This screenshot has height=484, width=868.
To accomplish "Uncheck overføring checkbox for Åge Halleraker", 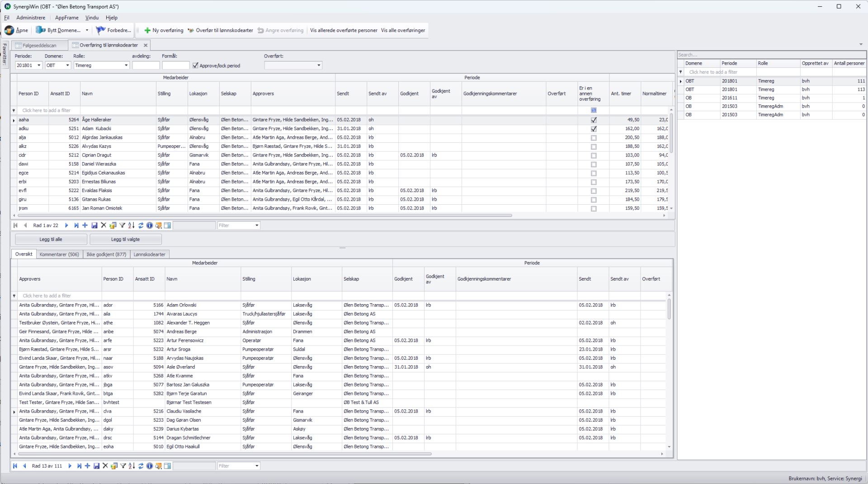I will (x=594, y=120).
